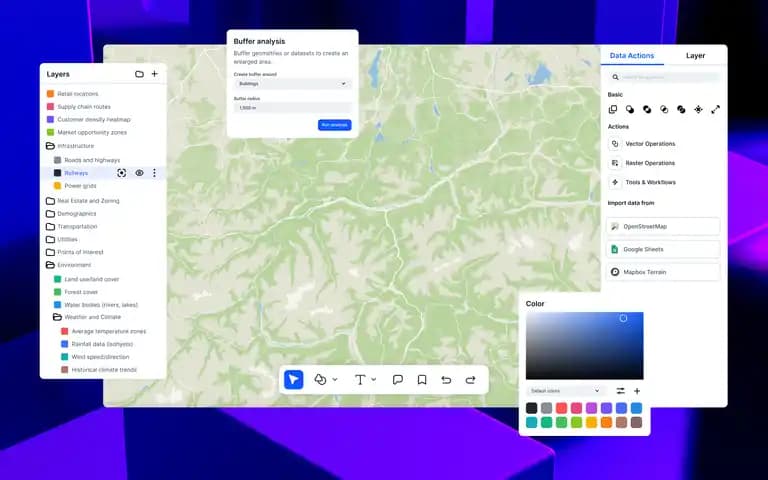Redo the last action

[470, 380]
